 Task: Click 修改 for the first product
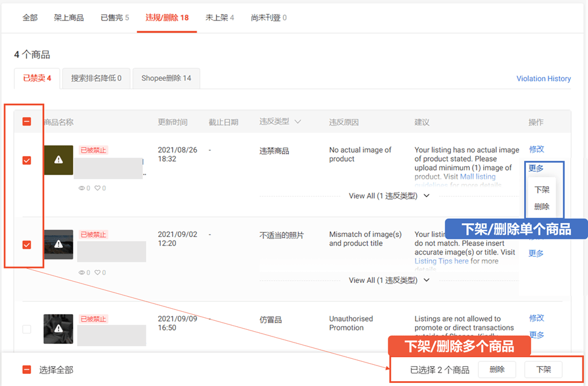(x=536, y=149)
